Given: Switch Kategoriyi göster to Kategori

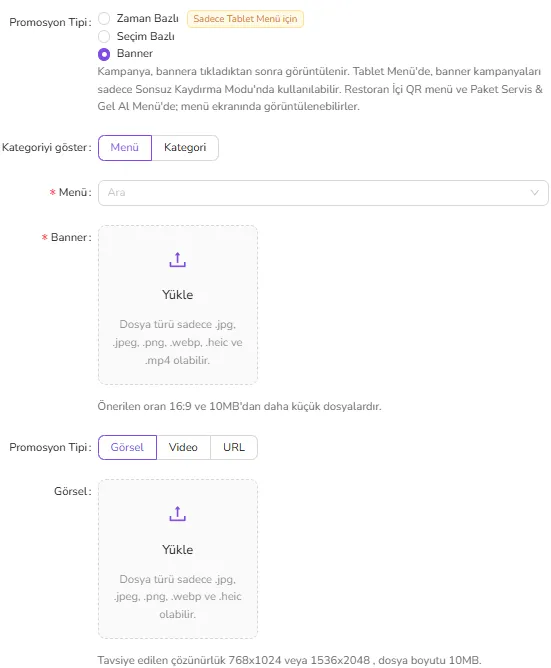Looking at the screenshot, I should 185,148.
